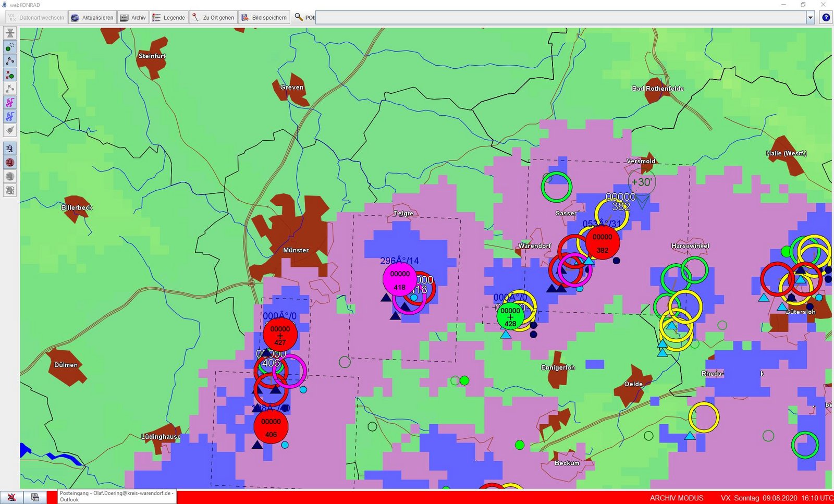Click the Greven city label
The width and height of the screenshot is (834, 504).
click(x=292, y=87)
